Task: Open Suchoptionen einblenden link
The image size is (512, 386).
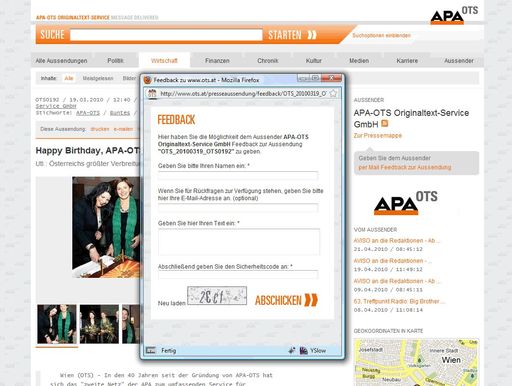Action: pos(381,35)
